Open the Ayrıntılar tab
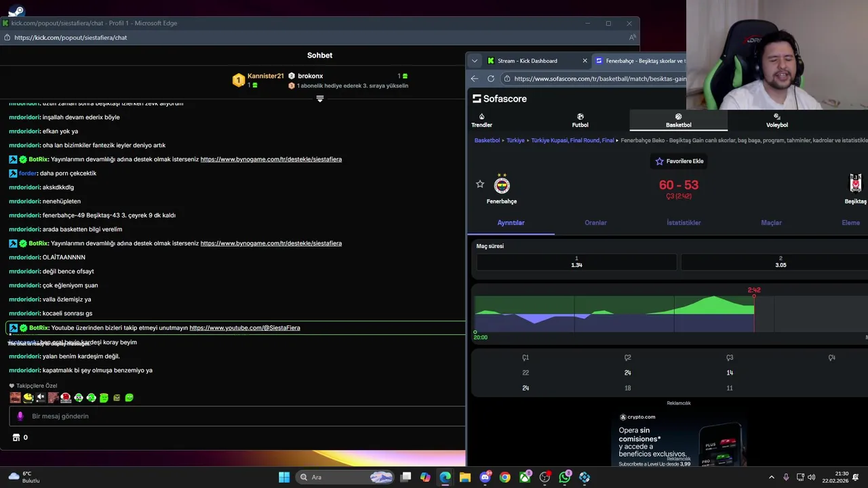This screenshot has width=868, height=488. [x=511, y=222]
